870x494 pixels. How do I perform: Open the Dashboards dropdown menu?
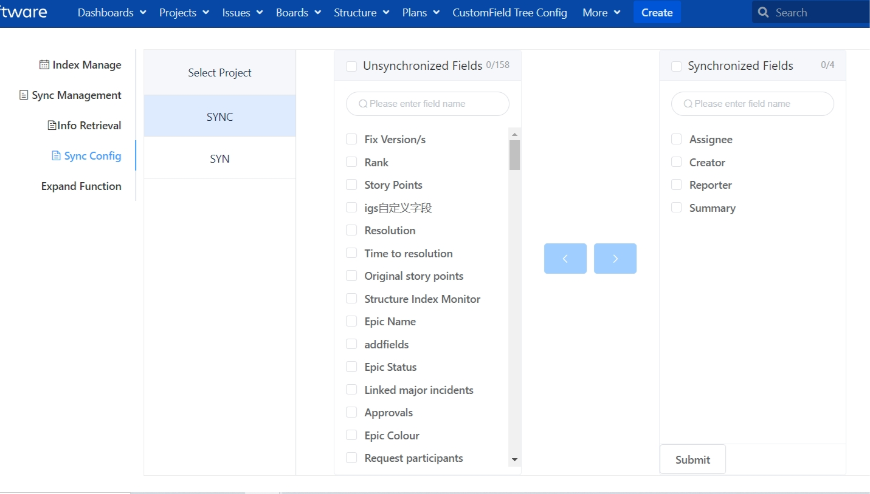coord(111,13)
